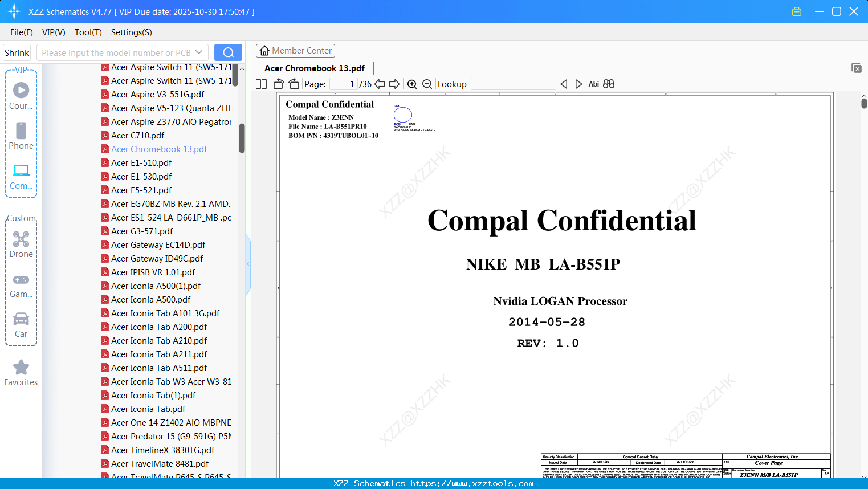The height and width of the screenshot is (489, 868).
Task: Select the Acer Chromebook 13.pdf tab
Action: 315,68
